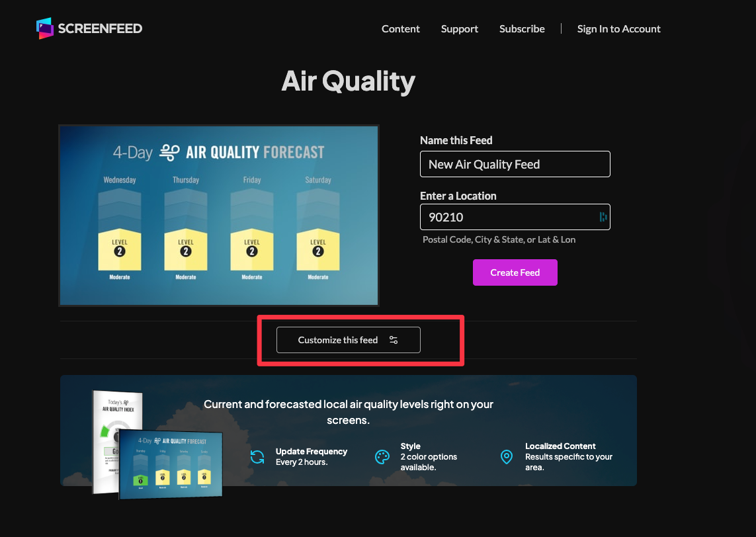Click the Style palette icon
This screenshot has height=537, width=756.
point(382,457)
